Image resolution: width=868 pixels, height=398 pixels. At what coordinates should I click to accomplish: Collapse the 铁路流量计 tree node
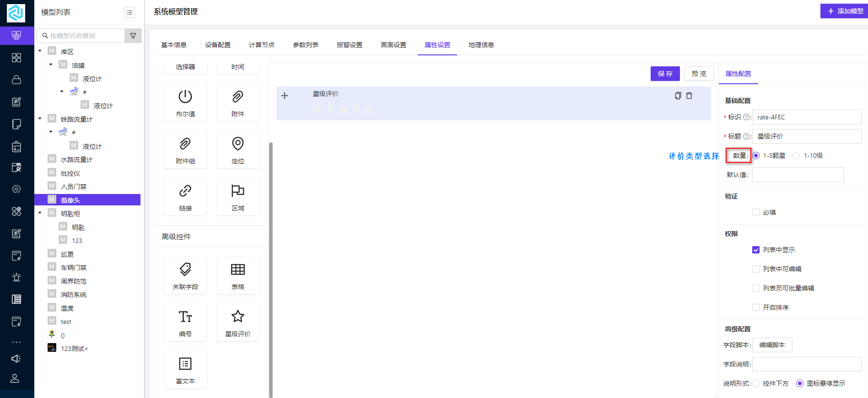click(x=40, y=118)
